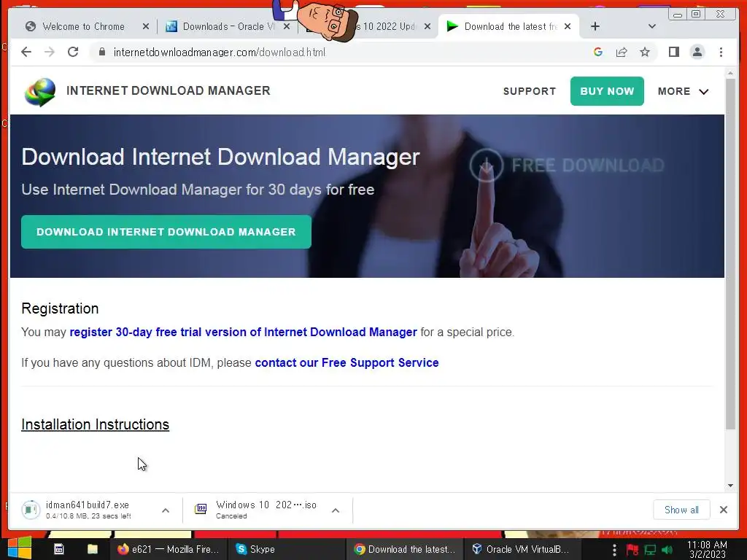Image resolution: width=747 pixels, height=560 pixels.
Task: Click the ISO file icon in downloads bar
Action: [201, 509]
